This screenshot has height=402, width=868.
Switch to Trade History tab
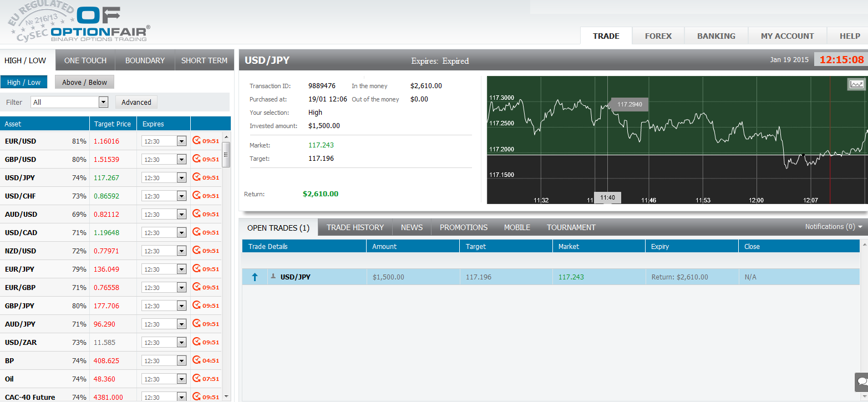(355, 227)
